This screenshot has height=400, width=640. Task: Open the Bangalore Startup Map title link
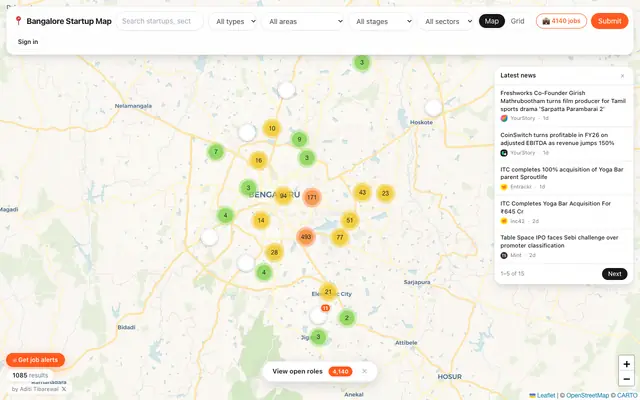[69, 21]
